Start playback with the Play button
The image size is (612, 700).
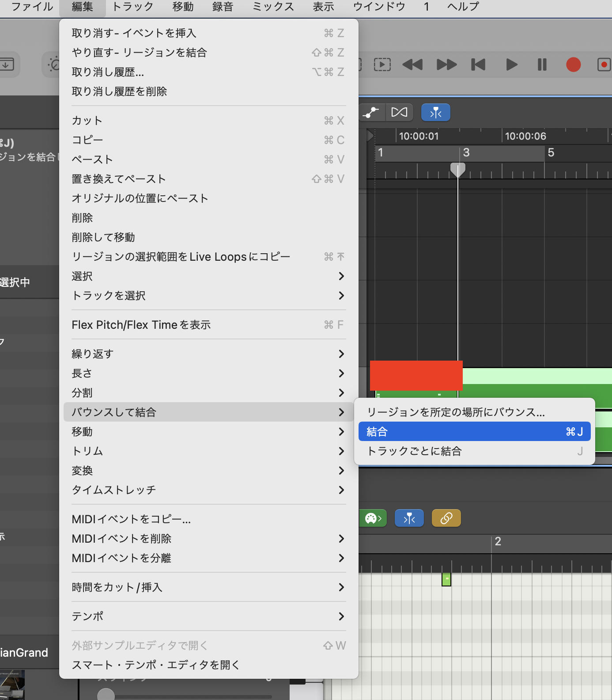pos(511,65)
